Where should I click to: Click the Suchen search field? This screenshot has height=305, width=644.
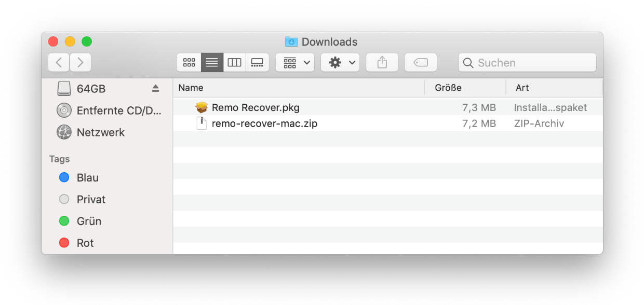tap(527, 63)
